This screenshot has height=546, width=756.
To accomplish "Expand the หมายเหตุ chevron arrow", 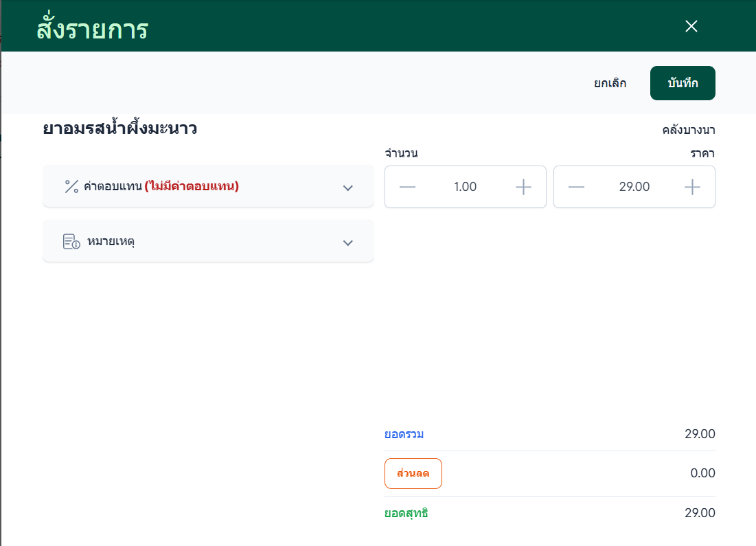I will pos(347,242).
